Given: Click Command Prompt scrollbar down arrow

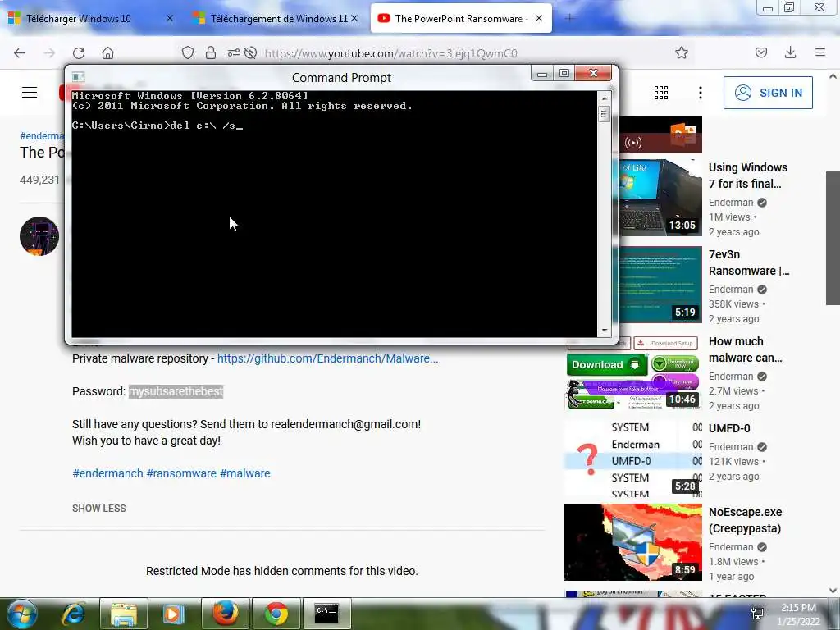Looking at the screenshot, I should (605, 331).
